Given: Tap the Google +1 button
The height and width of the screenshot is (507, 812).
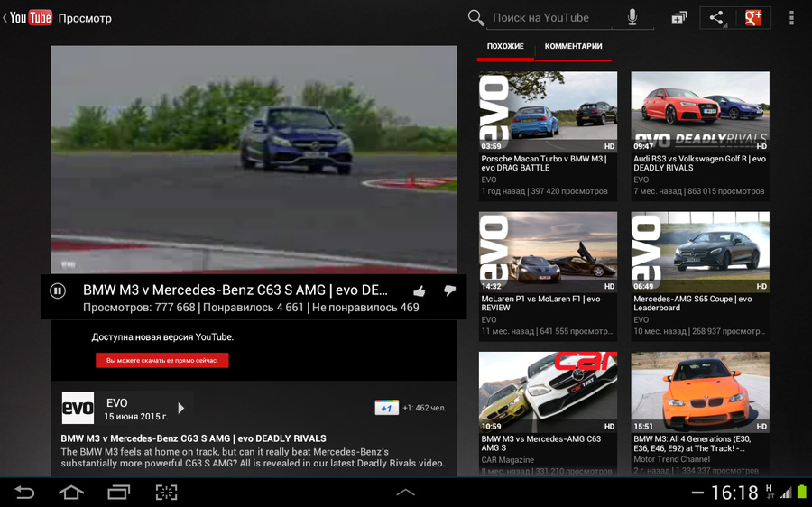Looking at the screenshot, I should pyautogui.click(x=386, y=408).
